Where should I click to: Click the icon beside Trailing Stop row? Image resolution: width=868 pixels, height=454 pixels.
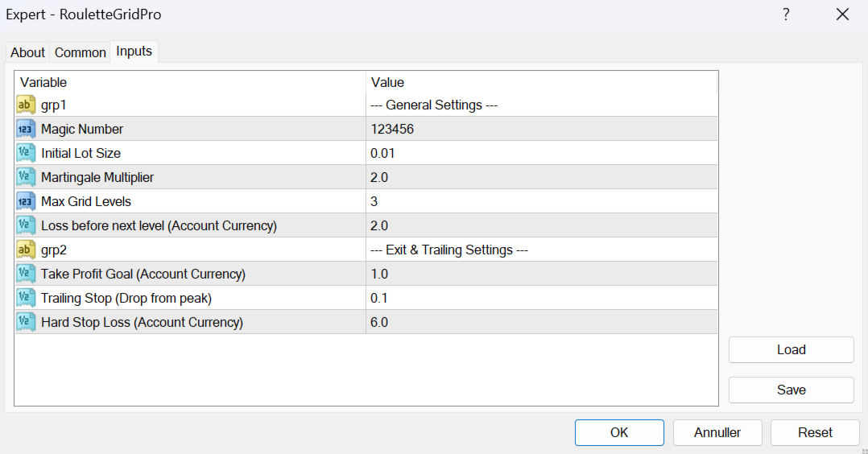26,298
